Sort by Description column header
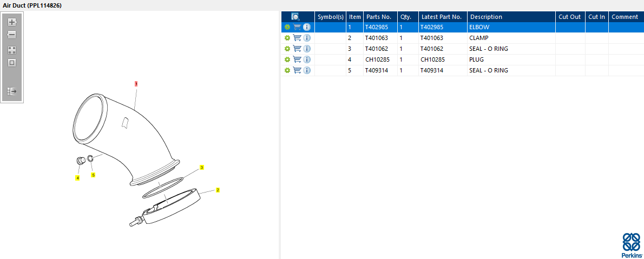644x259 pixels. click(x=511, y=17)
